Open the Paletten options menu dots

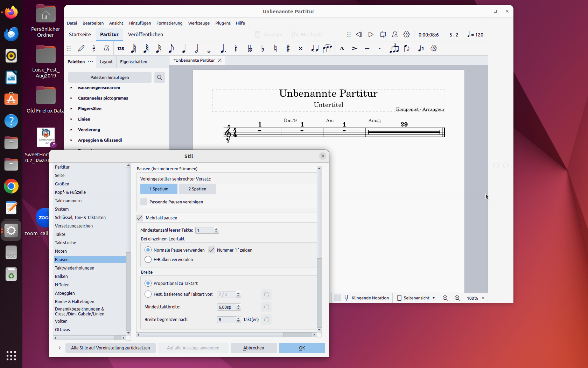(x=90, y=62)
